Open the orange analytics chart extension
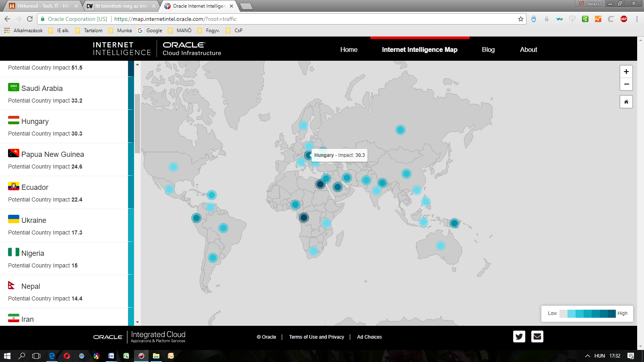This screenshot has height=362, width=644. [x=598, y=19]
